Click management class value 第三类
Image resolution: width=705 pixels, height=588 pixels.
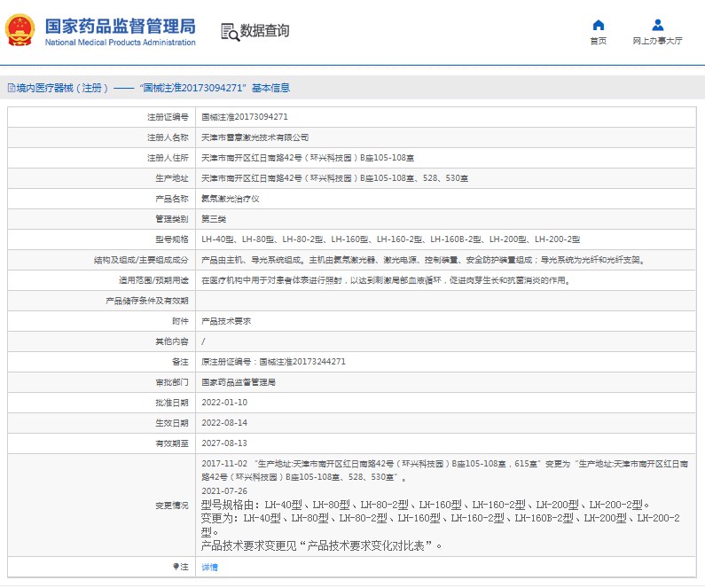point(214,219)
